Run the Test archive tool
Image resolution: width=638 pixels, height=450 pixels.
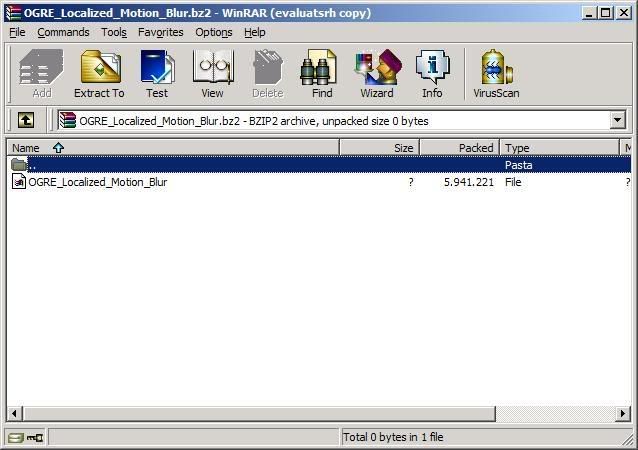click(157, 73)
